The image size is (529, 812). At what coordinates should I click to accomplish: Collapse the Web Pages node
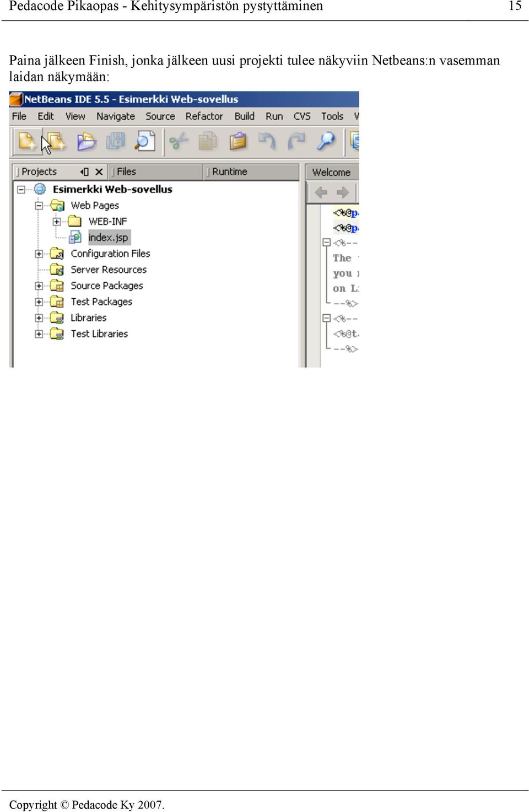[x=39, y=206]
